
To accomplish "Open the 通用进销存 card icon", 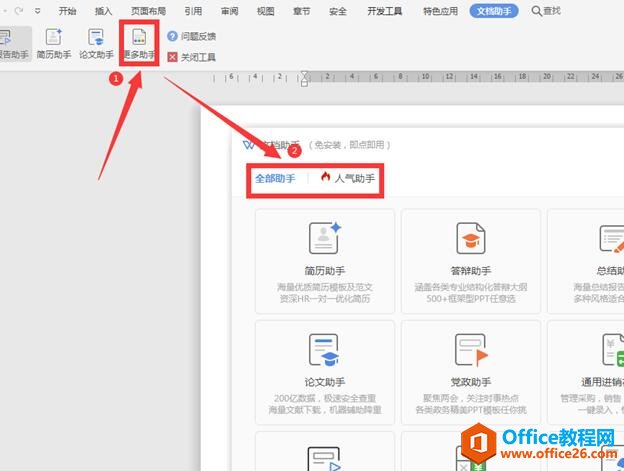I will pyautogui.click(x=613, y=350).
